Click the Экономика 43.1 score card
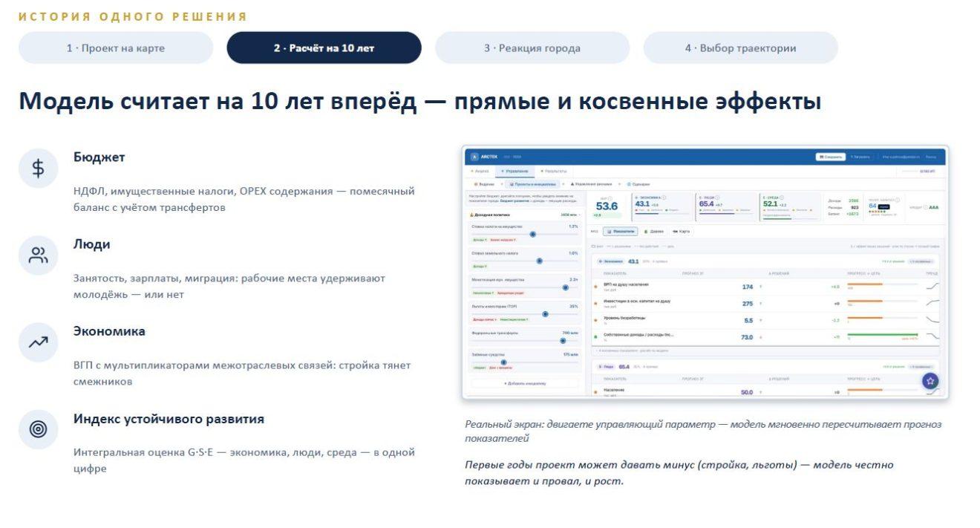Screen dimensions: 980x528 click(x=662, y=206)
